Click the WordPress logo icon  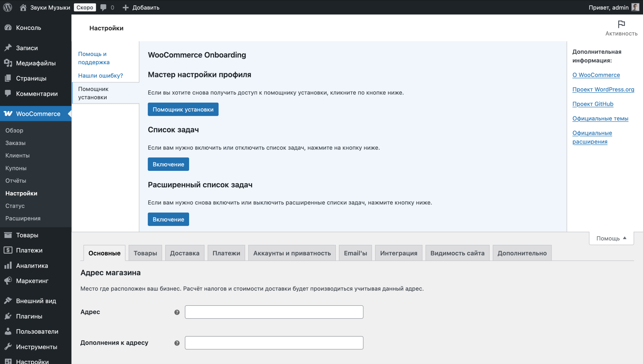(8, 7)
